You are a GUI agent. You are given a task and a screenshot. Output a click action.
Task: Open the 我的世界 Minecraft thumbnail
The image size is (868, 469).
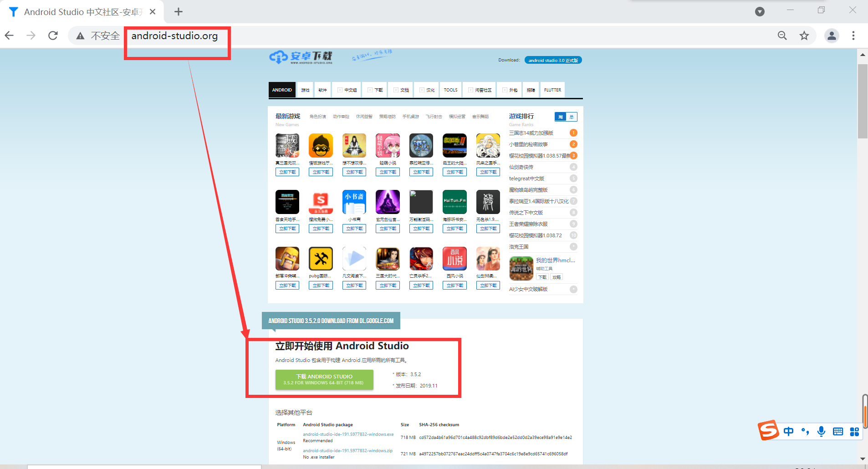point(521,268)
